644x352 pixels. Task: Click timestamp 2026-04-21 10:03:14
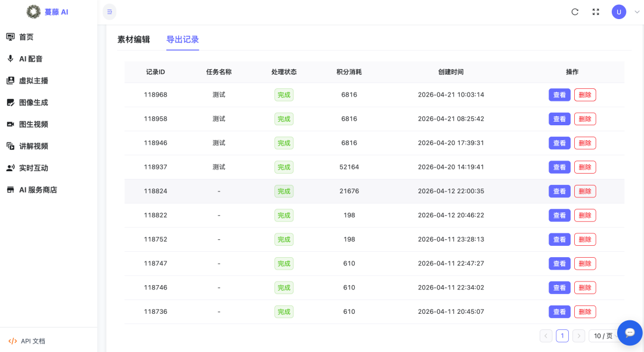pos(451,95)
